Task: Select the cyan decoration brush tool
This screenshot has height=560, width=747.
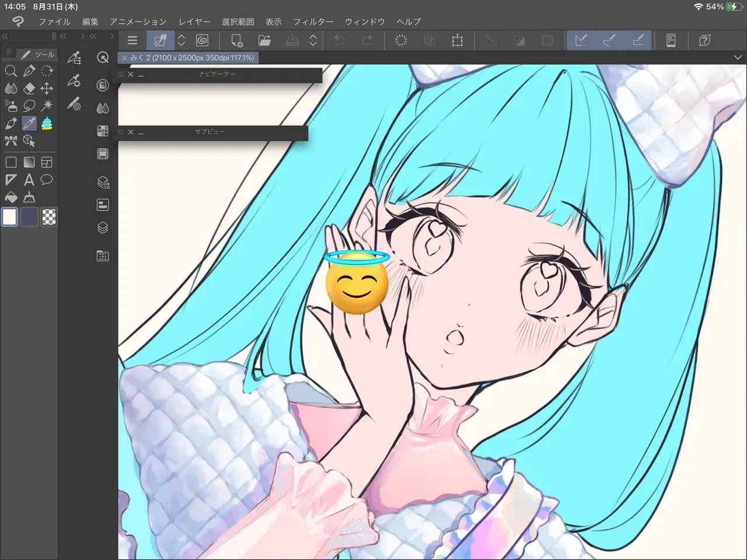Action: point(47,124)
